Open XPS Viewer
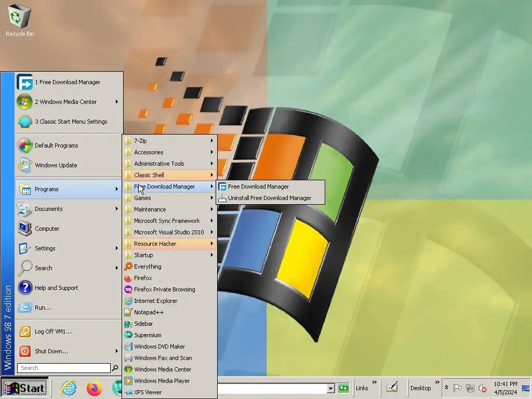 170,392
